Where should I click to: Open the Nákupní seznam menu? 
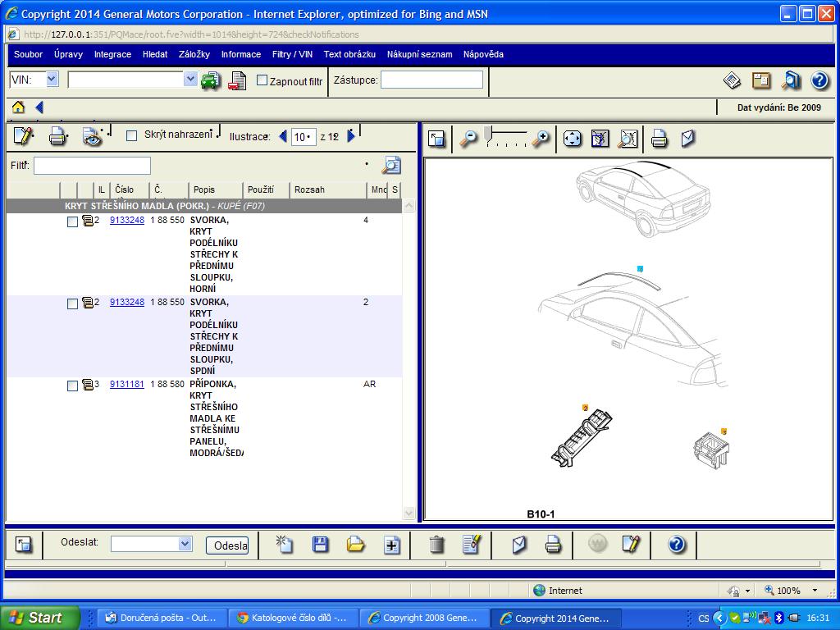coord(419,54)
